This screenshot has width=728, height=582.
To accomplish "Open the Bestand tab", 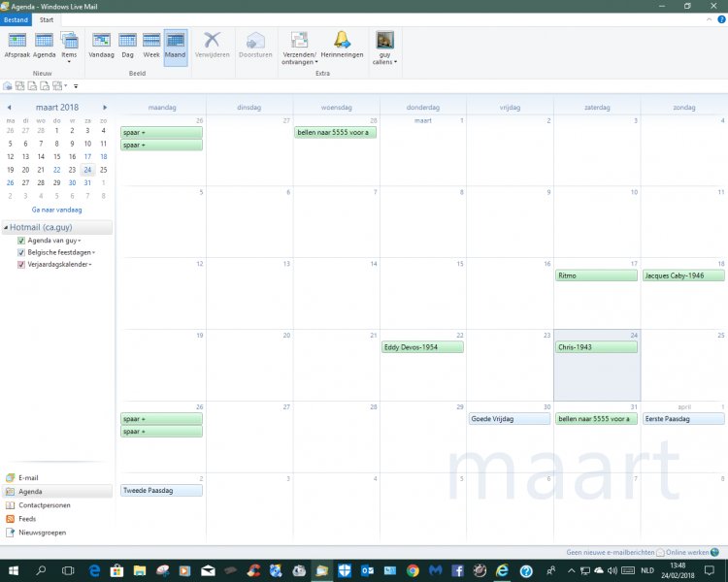I will point(16,20).
